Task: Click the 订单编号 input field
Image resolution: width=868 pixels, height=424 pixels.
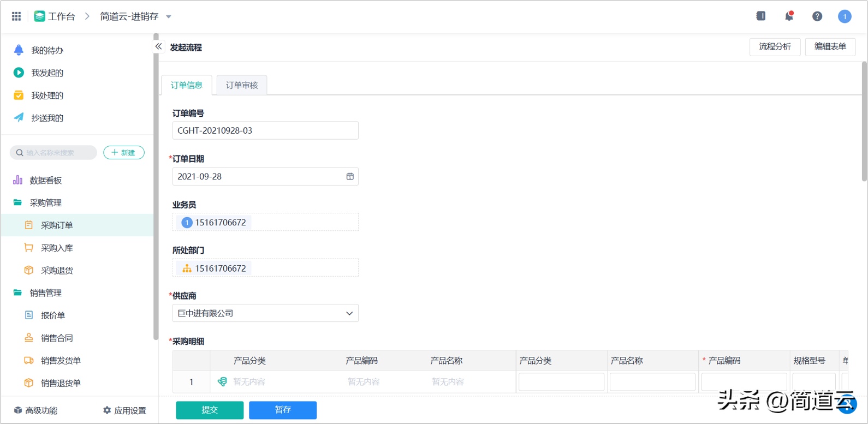Action: click(265, 130)
